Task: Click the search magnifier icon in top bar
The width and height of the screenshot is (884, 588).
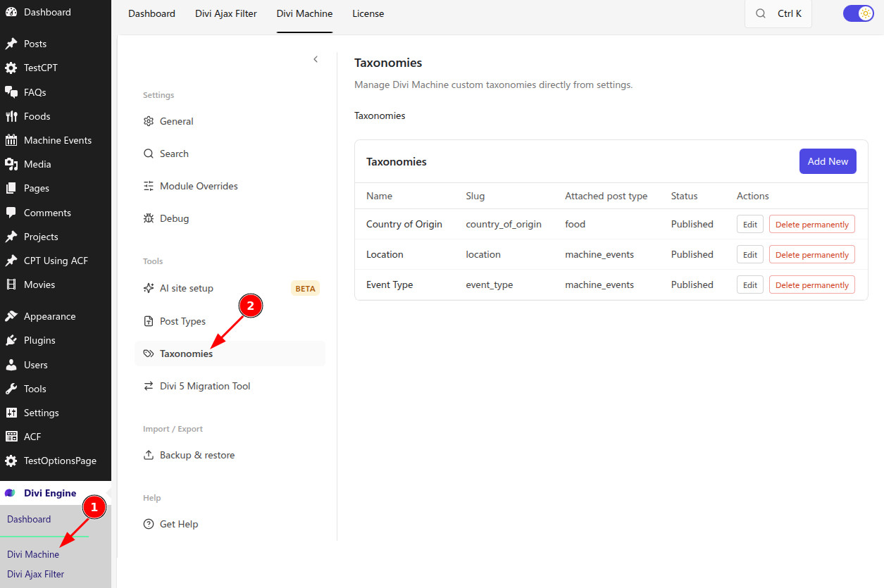Action: click(760, 13)
